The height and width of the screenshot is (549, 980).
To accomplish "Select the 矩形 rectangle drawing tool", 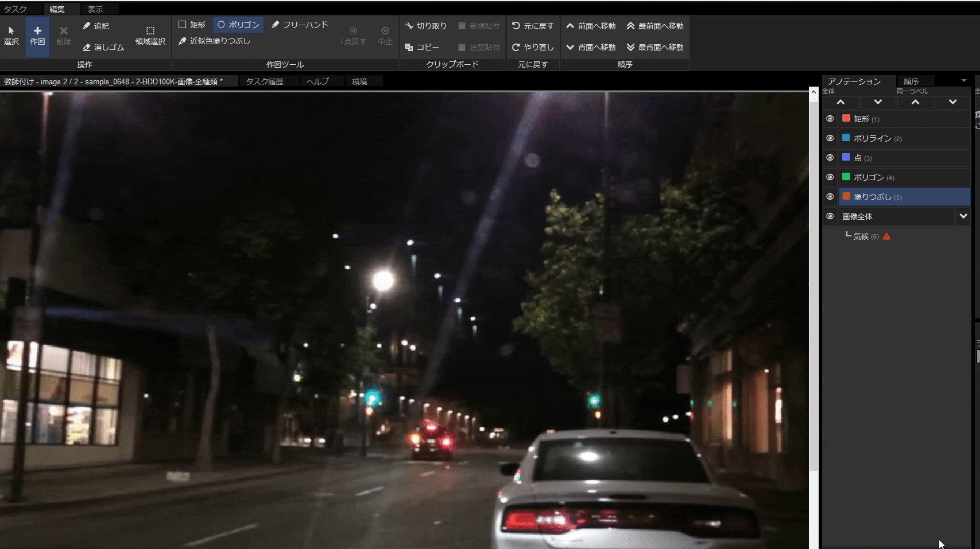I will pos(192,25).
